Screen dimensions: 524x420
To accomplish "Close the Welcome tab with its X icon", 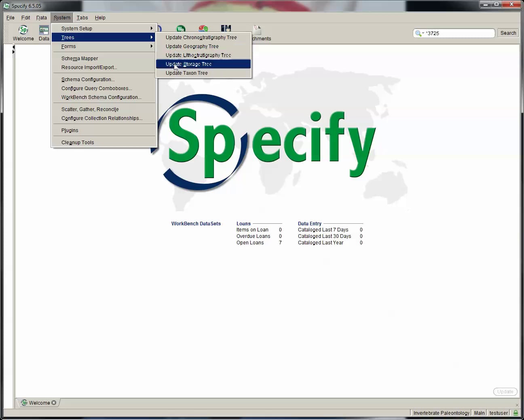I will coord(54,403).
